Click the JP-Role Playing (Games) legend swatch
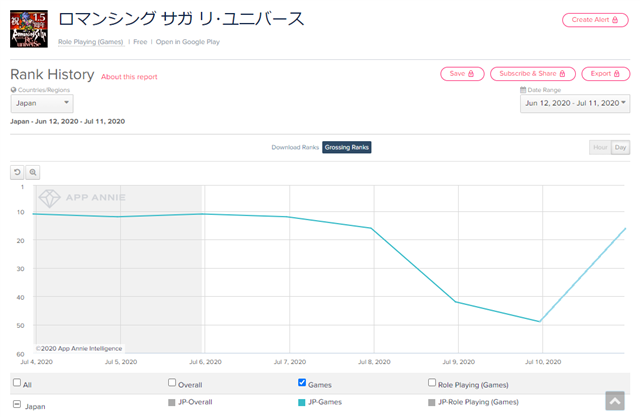The height and width of the screenshot is (417, 640). click(x=431, y=403)
